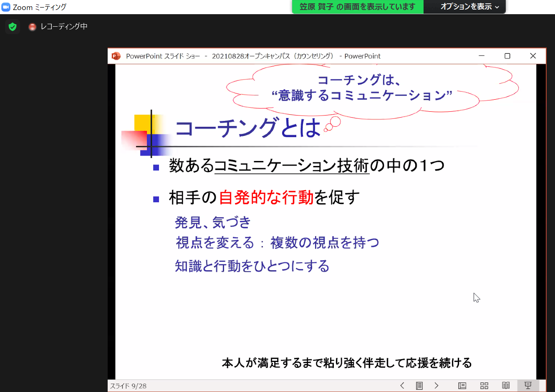Switch to Reading view icon
The image size is (555, 392).
click(506, 386)
